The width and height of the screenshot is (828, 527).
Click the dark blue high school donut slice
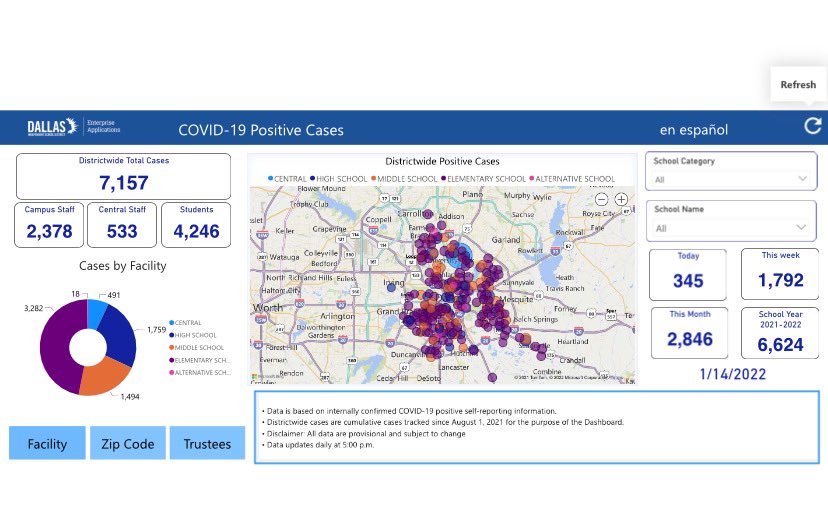[120, 336]
